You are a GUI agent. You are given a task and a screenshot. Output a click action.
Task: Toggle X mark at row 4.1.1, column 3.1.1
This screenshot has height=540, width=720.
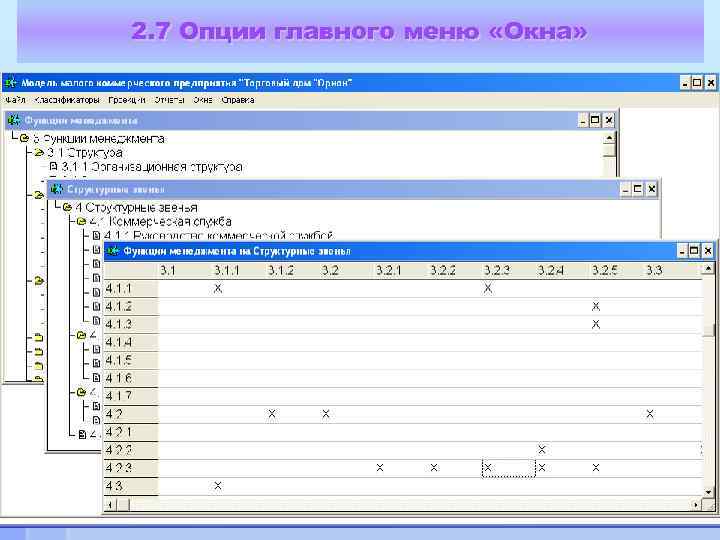[x=218, y=288]
